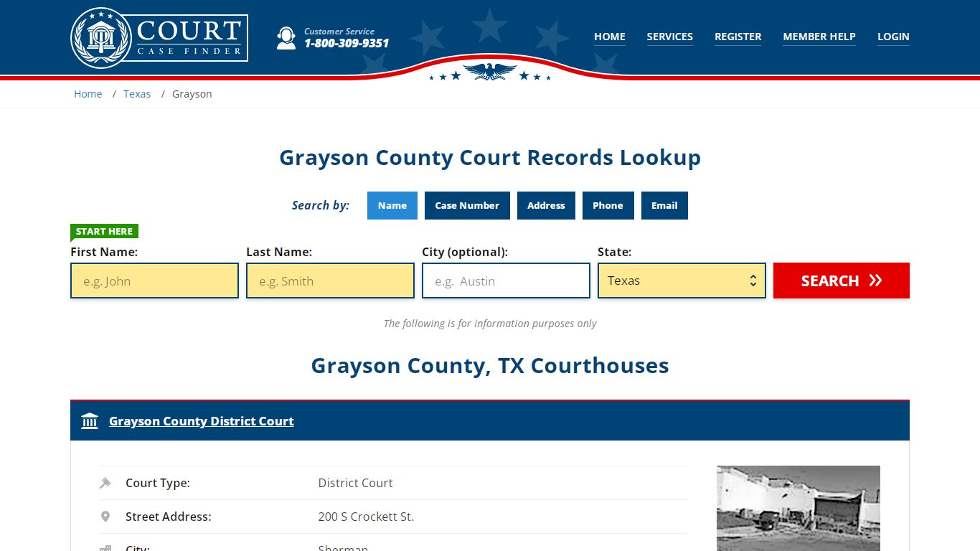Viewport: 980px width, 551px height.
Task: Open the Court Case Finder logo homepage
Action: point(159,37)
